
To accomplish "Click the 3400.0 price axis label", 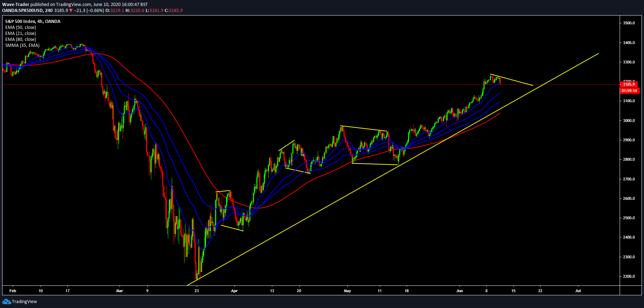I will 629,43.
